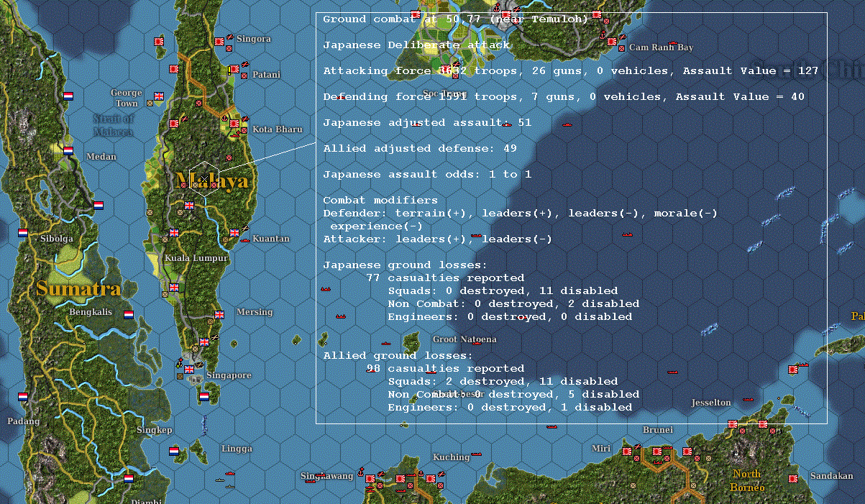Click the Kuala Lumpur label
Screen dimensions: 865x504
(196, 258)
